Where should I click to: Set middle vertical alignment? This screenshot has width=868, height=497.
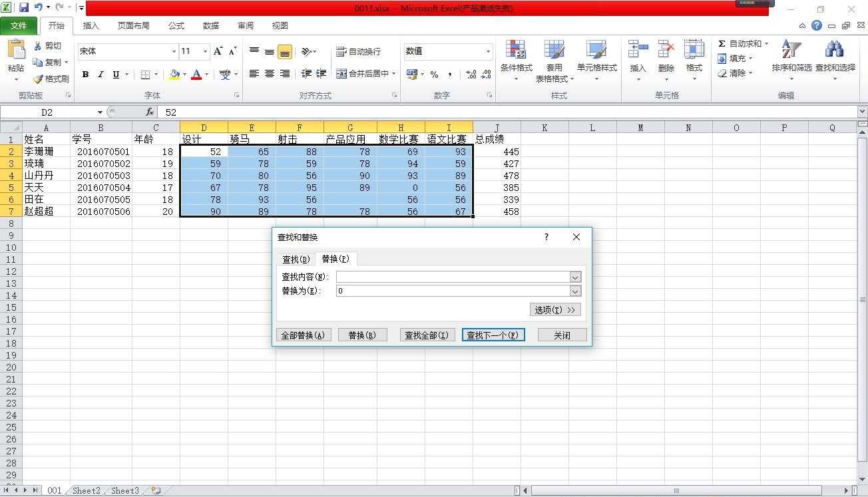270,51
